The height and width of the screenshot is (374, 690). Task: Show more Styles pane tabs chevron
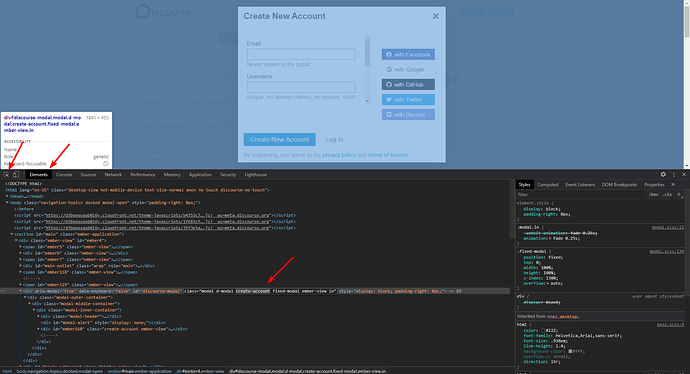(673, 184)
